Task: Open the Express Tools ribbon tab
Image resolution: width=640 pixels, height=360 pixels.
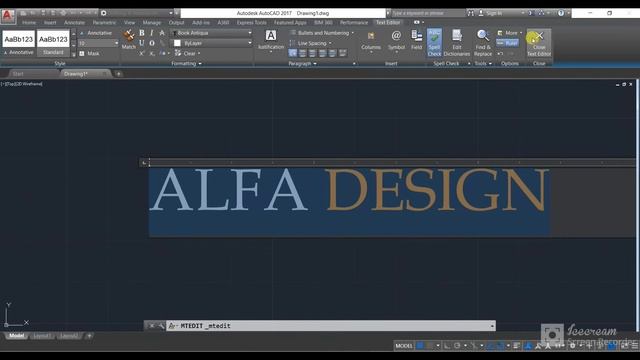Action: point(251,22)
